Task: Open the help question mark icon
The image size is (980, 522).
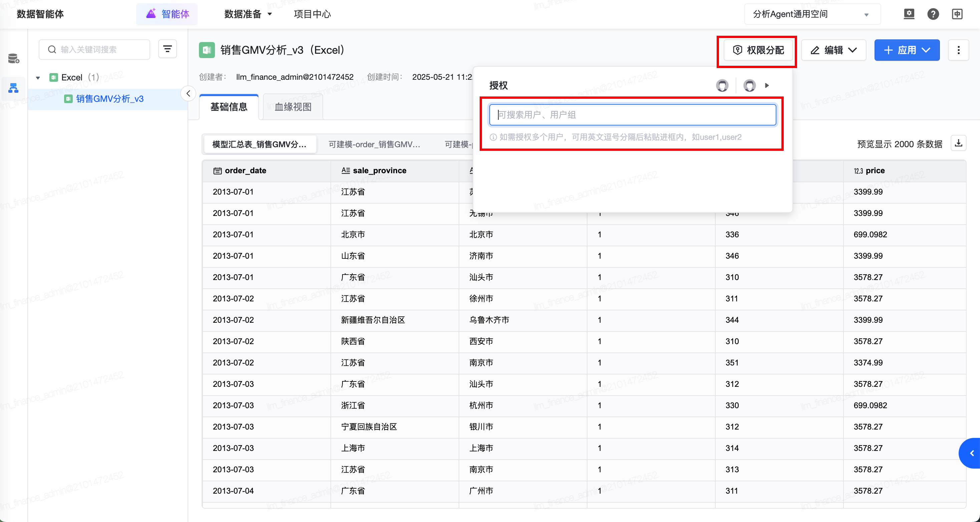Action: [933, 14]
